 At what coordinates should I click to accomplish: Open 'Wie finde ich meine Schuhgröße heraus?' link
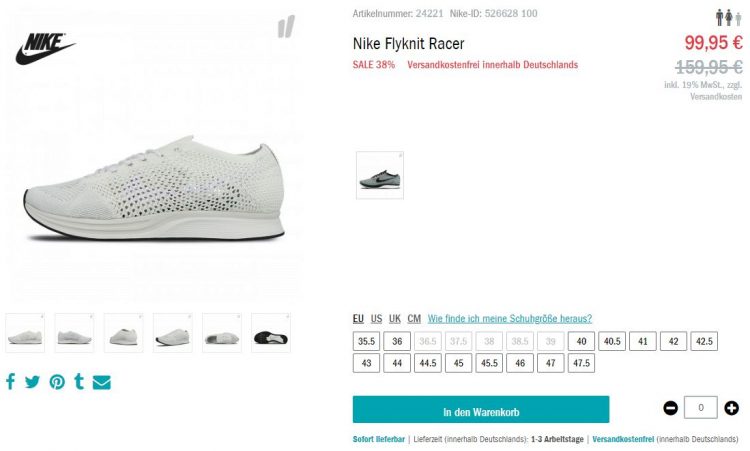(510, 319)
